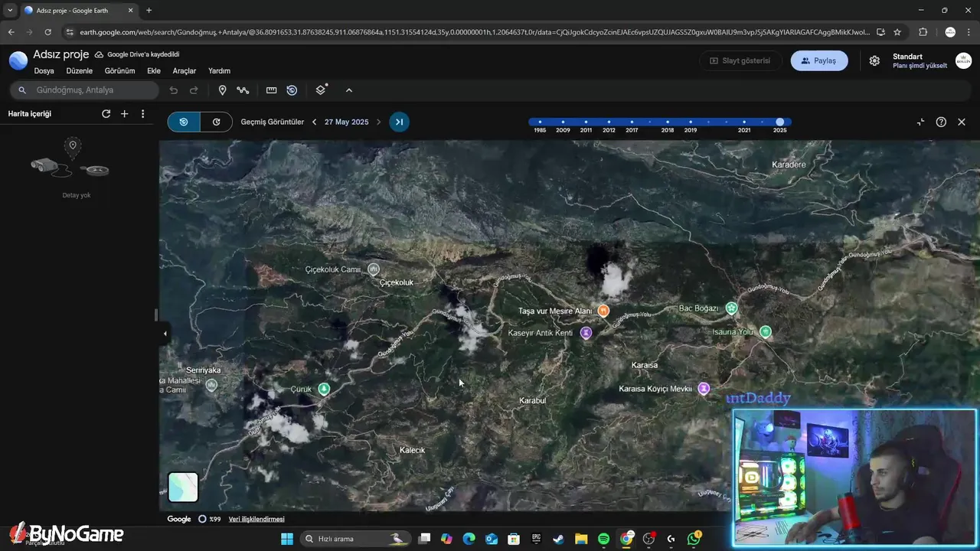The height and width of the screenshot is (551, 980).
Task: Toggle historical imagery toolbar icon
Action: click(x=292, y=90)
